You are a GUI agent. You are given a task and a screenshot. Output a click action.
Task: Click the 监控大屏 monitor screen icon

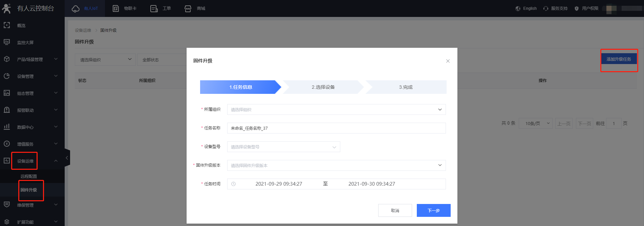[x=7, y=42]
